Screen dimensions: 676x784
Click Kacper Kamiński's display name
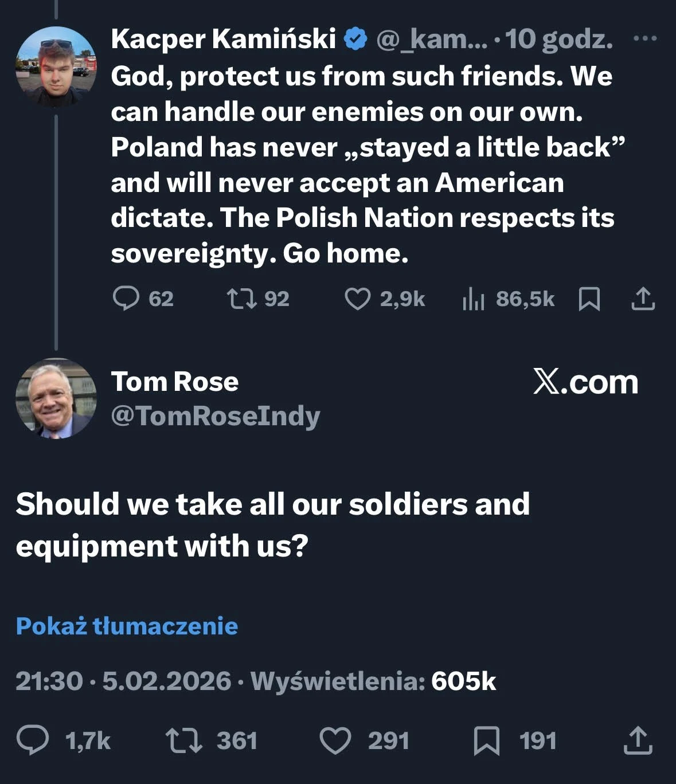[223, 39]
